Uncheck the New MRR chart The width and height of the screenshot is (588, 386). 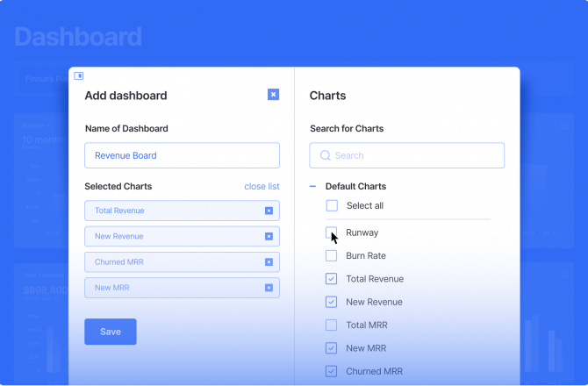pyautogui.click(x=332, y=348)
